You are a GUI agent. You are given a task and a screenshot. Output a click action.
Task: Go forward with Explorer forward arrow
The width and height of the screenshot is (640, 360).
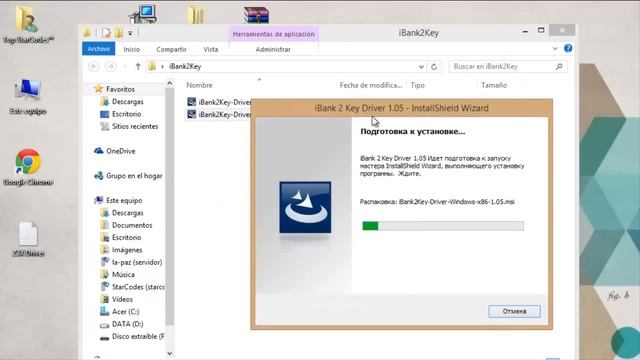[x=111, y=67]
